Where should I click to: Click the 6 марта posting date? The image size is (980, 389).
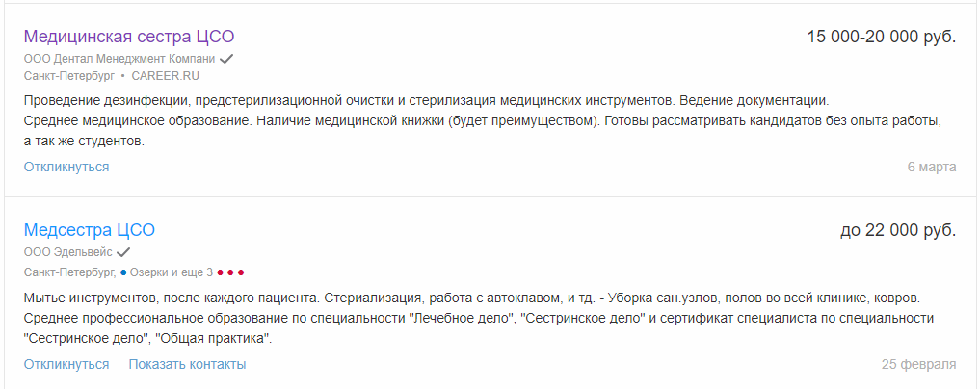coord(932,167)
